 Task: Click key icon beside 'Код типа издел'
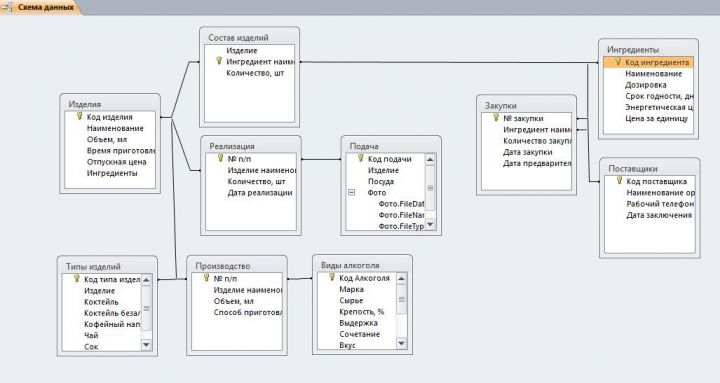77,279
